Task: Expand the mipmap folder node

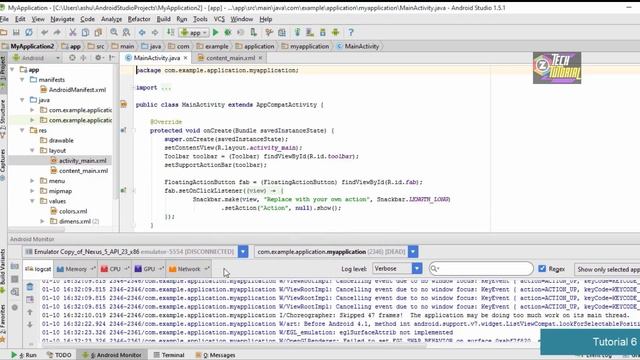Action: pos(32,191)
